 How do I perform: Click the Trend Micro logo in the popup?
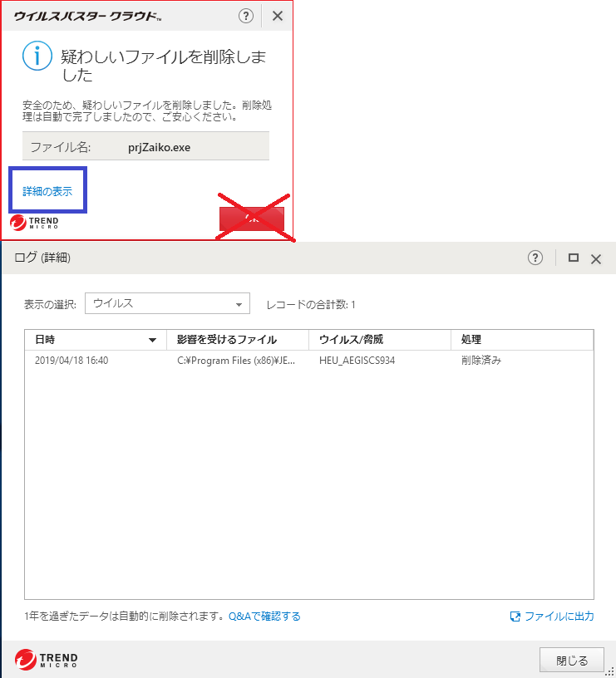tap(34, 223)
